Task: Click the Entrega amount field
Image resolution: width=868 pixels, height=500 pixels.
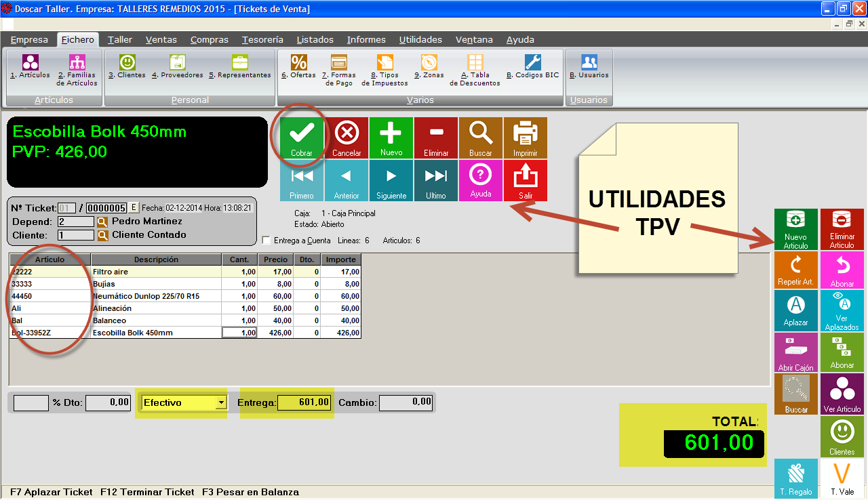Action: pyautogui.click(x=304, y=402)
